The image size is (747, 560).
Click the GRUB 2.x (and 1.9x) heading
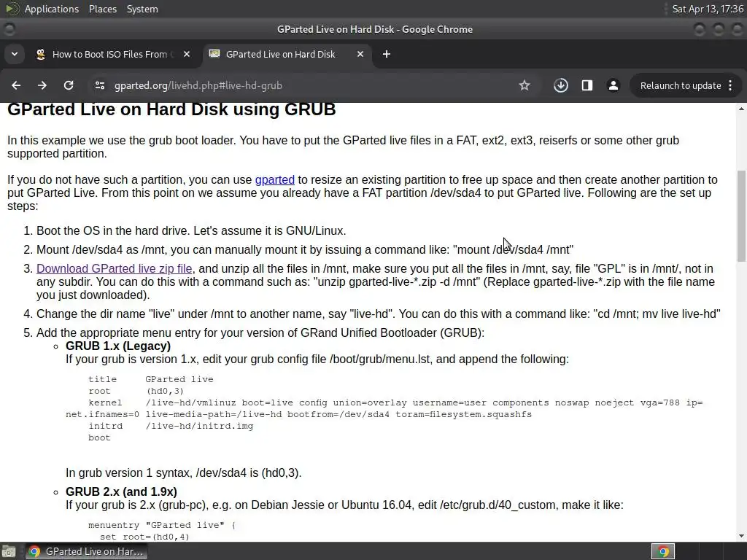(x=122, y=491)
